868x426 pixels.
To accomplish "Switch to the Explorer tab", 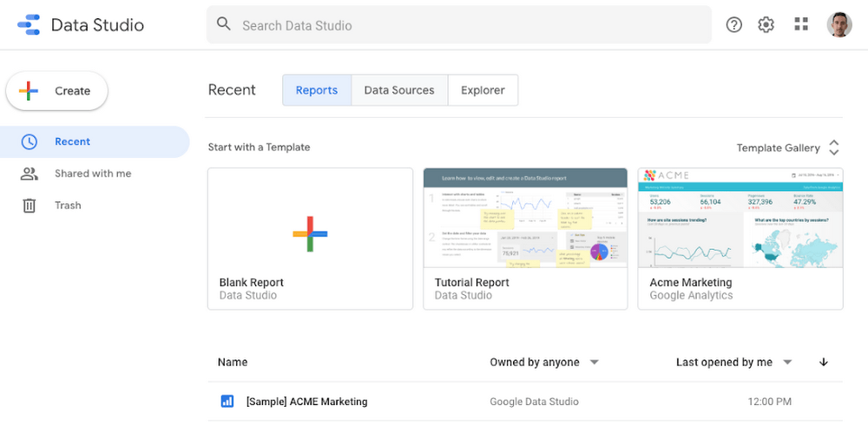I will (483, 90).
